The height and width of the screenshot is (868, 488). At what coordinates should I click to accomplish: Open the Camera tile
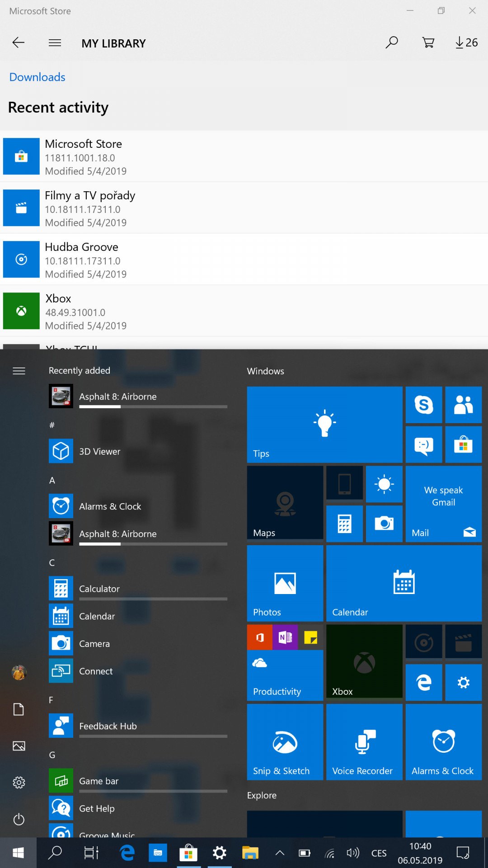tap(384, 524)
